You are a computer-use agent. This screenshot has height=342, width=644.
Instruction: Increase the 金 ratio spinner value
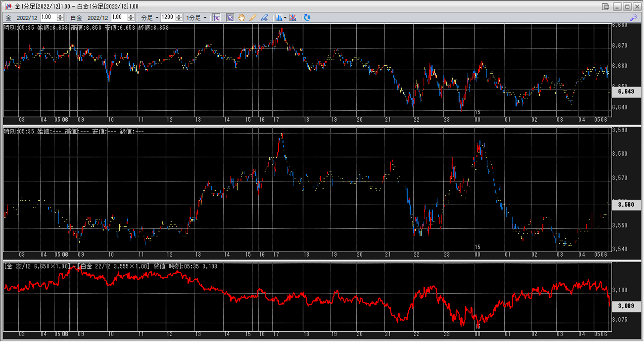[60, 16]
